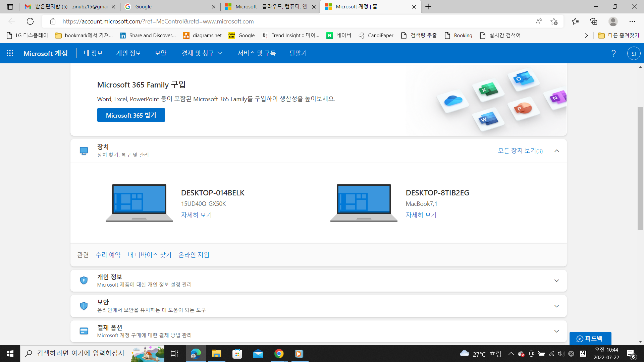The width and height of the screenshot is (644, 362).
Task: Open the volume icon in system tray
Action: pos(561,354)
